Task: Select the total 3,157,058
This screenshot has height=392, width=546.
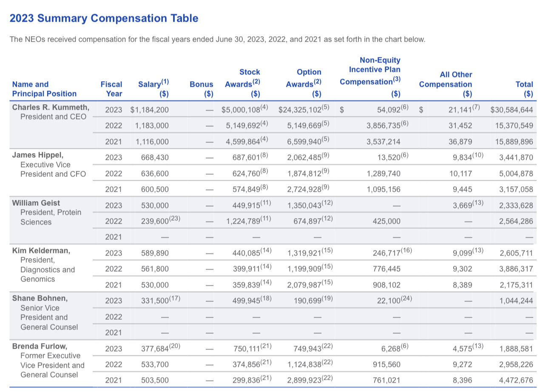Action: [516, 189]
